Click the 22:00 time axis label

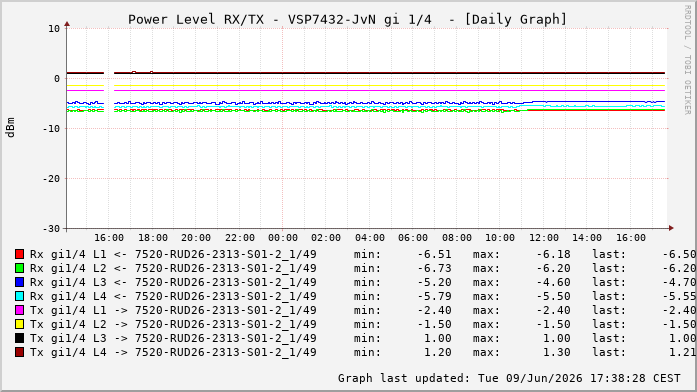click(x=240, y=238)
